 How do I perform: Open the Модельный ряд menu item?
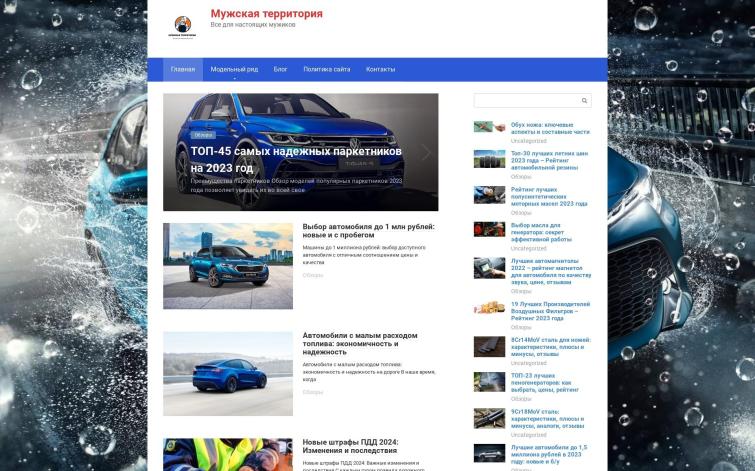234,69
